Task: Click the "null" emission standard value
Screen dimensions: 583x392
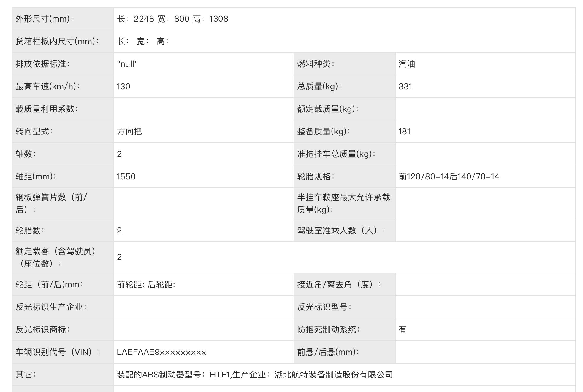Action: point(127,64)
